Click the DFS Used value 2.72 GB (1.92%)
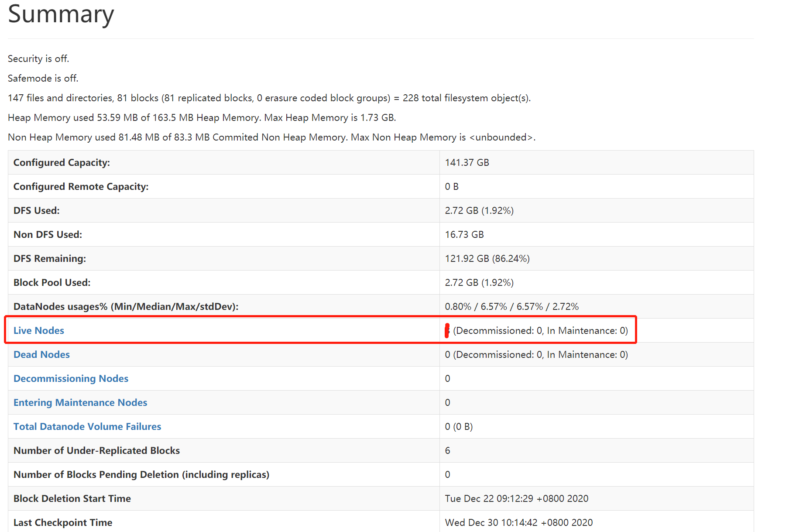This screenshot has width=796, height=532. point(479,210)
